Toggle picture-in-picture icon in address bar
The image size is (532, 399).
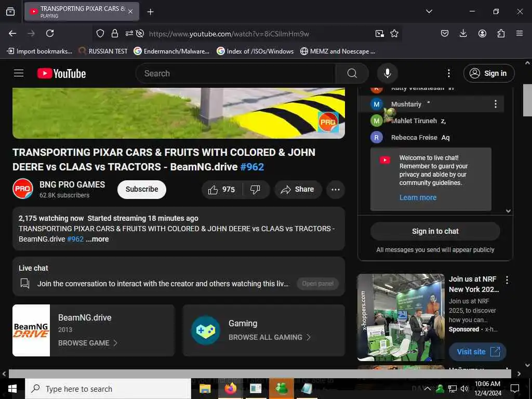click(x=380, y=33)
